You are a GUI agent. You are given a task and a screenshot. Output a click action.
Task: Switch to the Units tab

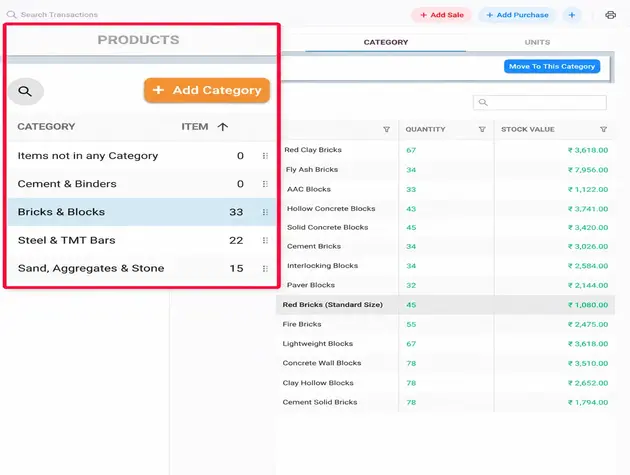537,42
